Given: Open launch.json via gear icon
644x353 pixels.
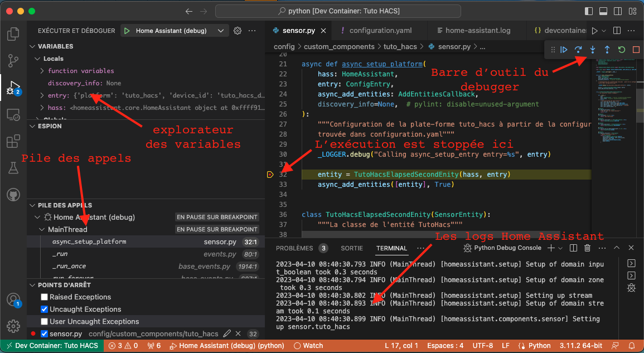Looking at the screenshot, I should (238, 31).
